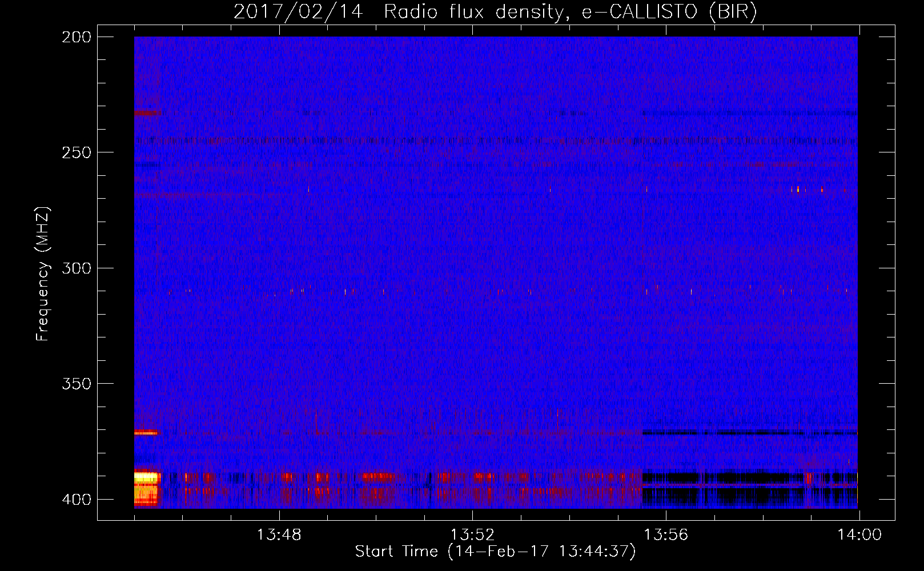The image size is (924, 571).
Task: Click the bright yellow burst near 390 MHz
Action: 146,477
